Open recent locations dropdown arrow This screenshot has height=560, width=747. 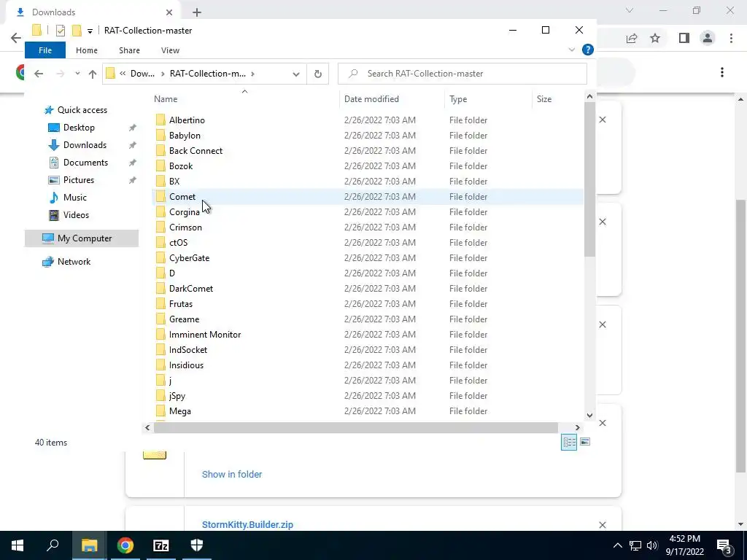(x=77, y=74)
